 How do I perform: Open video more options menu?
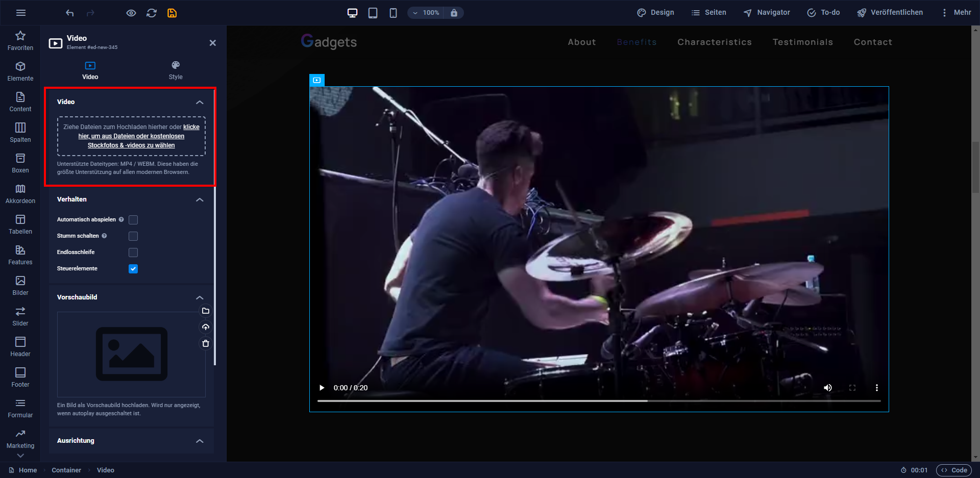877,388
